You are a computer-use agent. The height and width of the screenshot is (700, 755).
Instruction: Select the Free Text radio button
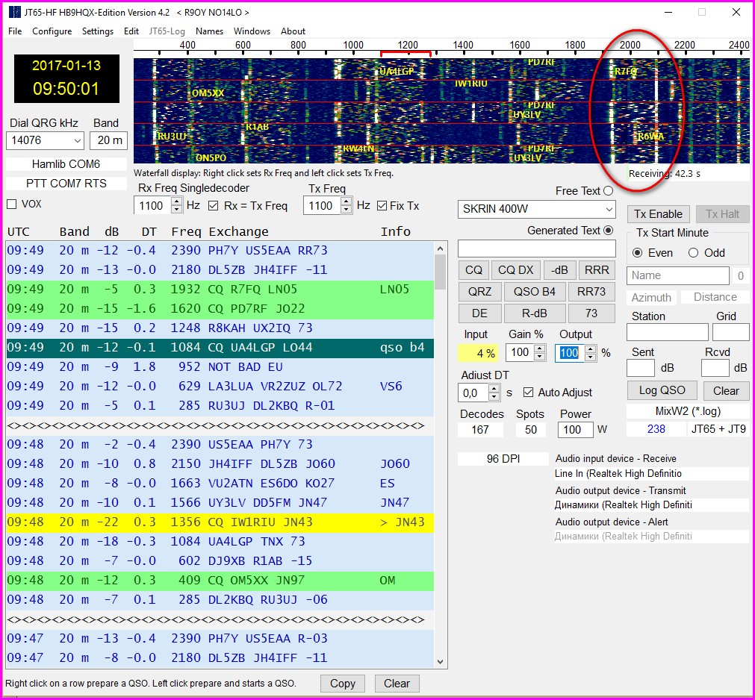[x=608, y=191]
